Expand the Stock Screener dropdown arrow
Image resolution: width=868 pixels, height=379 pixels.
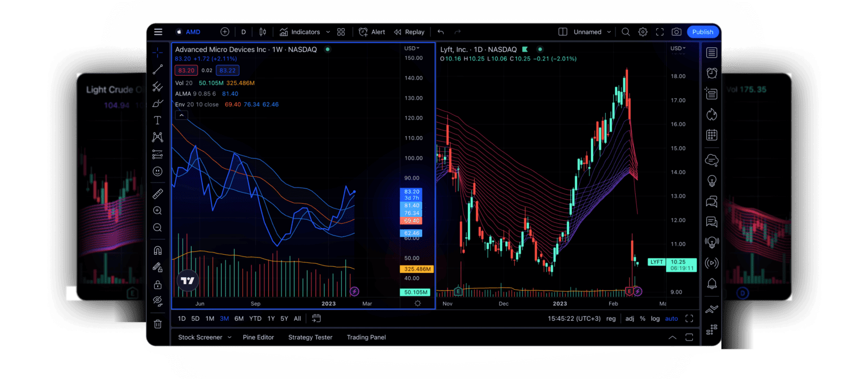click(x=229, y=337)
